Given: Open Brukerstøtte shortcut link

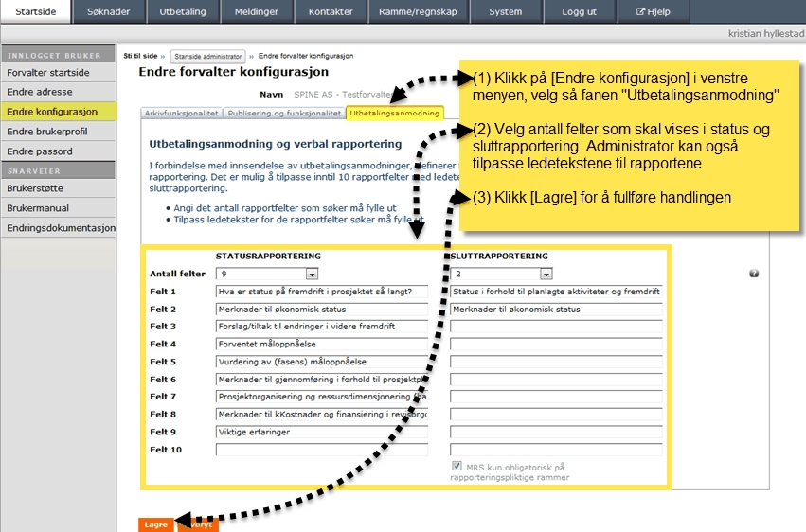Looking at the screenshot, I should click(x=58, y=188).
